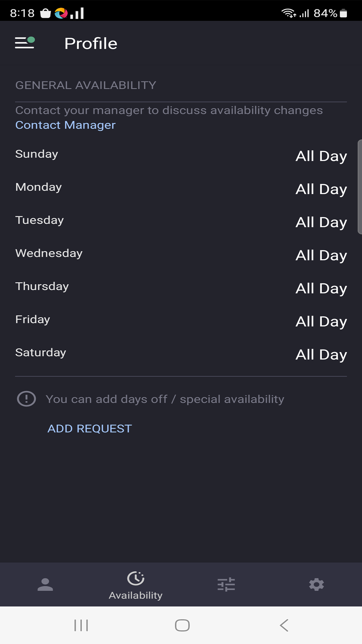
Task: Tap the exclamation info icon
Action: (x=26, y=399)
